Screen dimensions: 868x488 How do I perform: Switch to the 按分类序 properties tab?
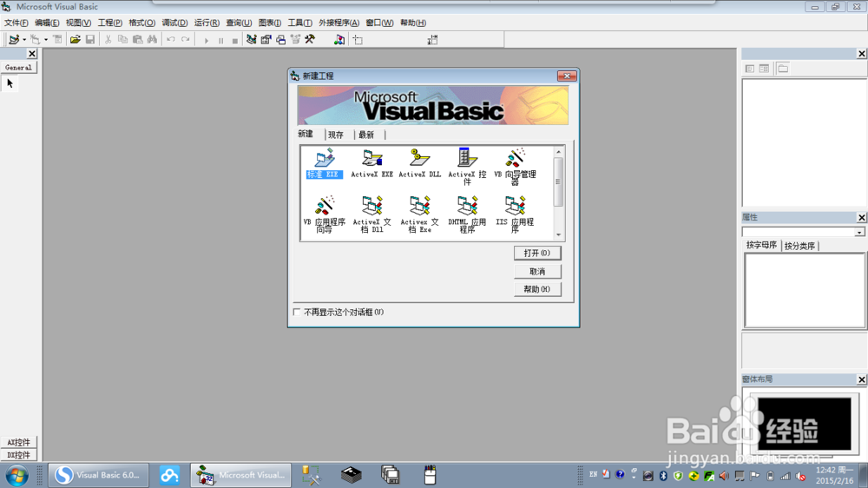coord(799,246)
